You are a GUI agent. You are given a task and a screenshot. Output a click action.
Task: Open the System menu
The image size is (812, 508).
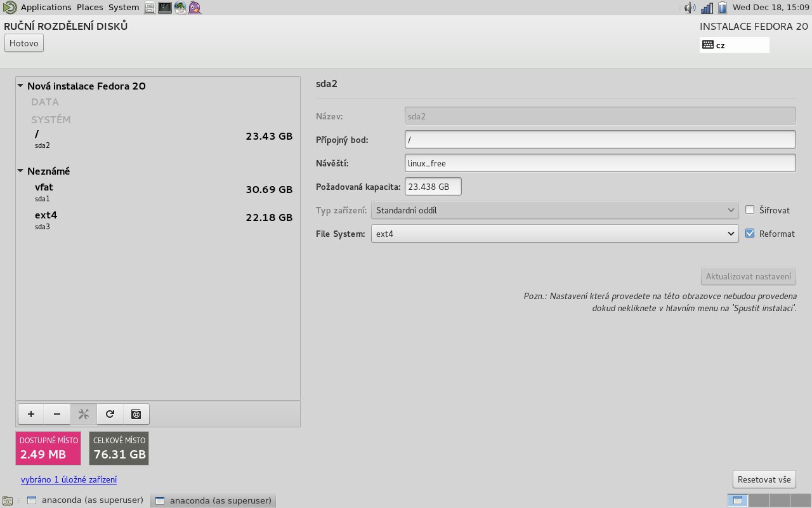123,8
